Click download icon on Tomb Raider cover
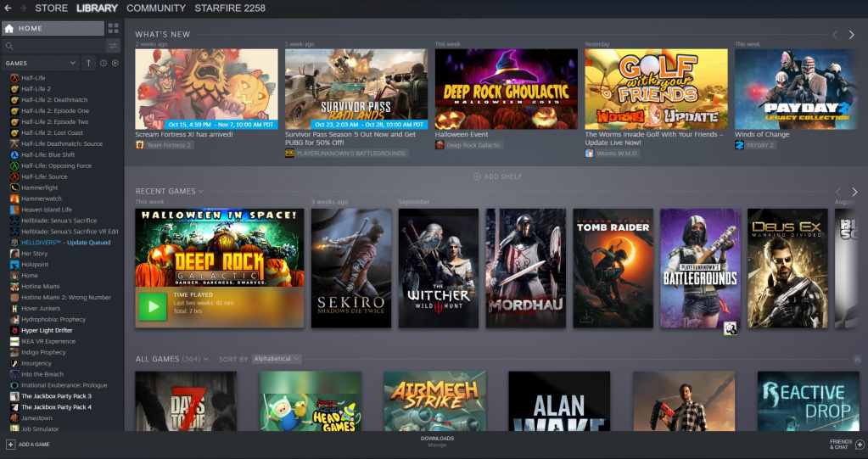This screenshot has width=868, height=459. click(585, 318)
